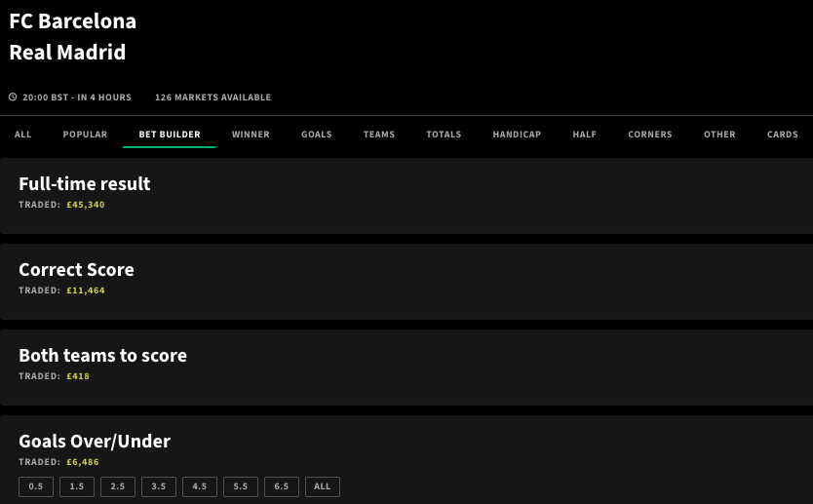Select the 1.5 goals line button
Viewport: 813px width, 504px height.
pyautogui.click(x=77, y=486)
